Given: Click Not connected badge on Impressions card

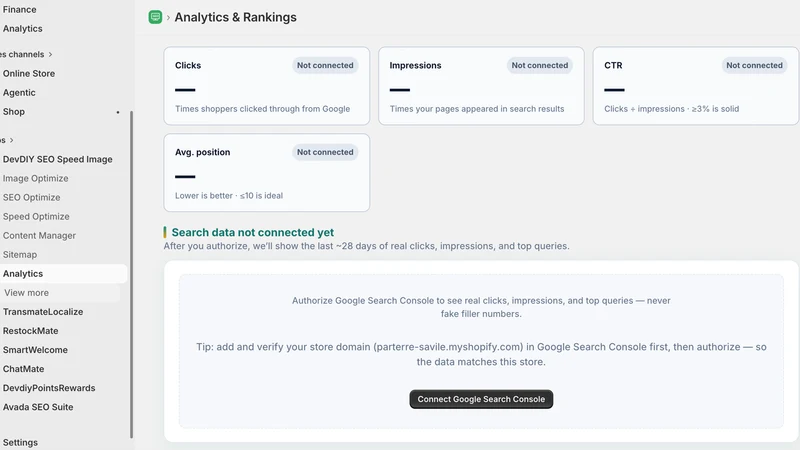Looking at the screenshot, I should [x=540, y=65].
